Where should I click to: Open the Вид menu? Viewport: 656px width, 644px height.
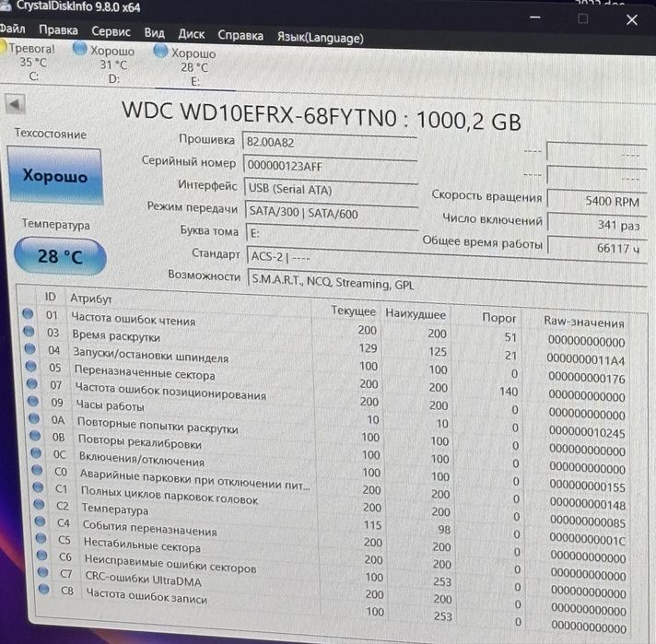155,33
